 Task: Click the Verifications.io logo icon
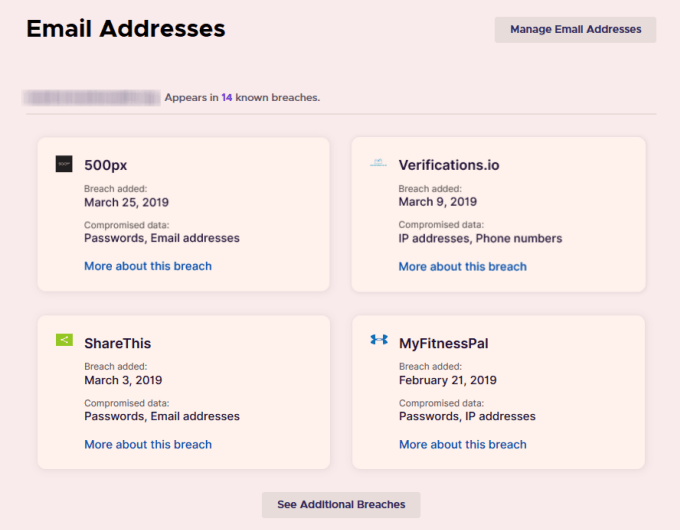point(378,163)
